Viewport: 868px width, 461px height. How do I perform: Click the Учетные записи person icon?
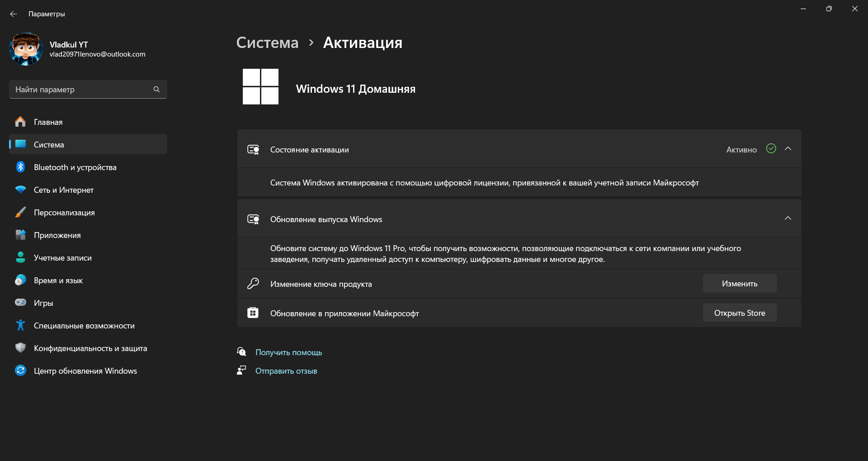click(x=20, y=257)
